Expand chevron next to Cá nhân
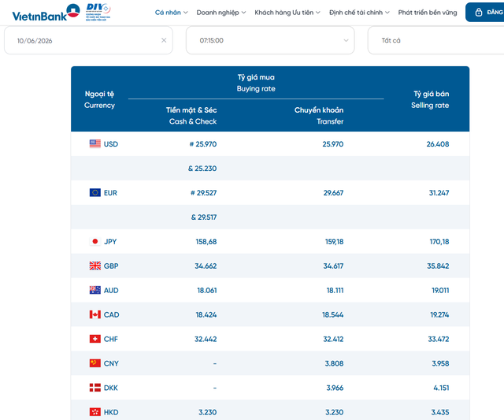The image size is (504, 420). [x=186, y=13]
